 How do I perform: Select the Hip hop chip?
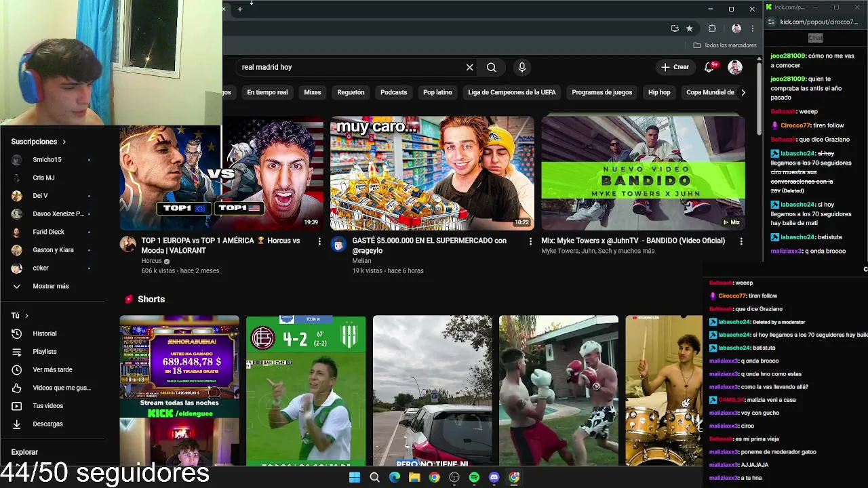tap(659, 92)
